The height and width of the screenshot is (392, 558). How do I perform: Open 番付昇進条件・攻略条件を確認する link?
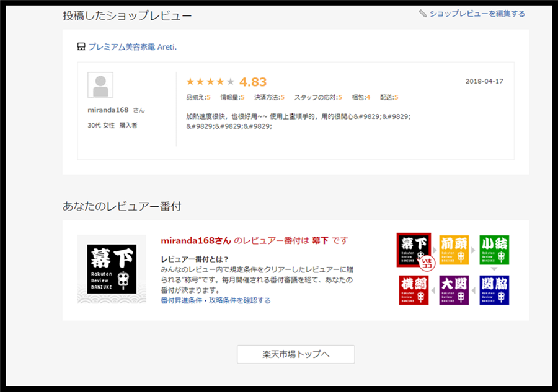215,300
